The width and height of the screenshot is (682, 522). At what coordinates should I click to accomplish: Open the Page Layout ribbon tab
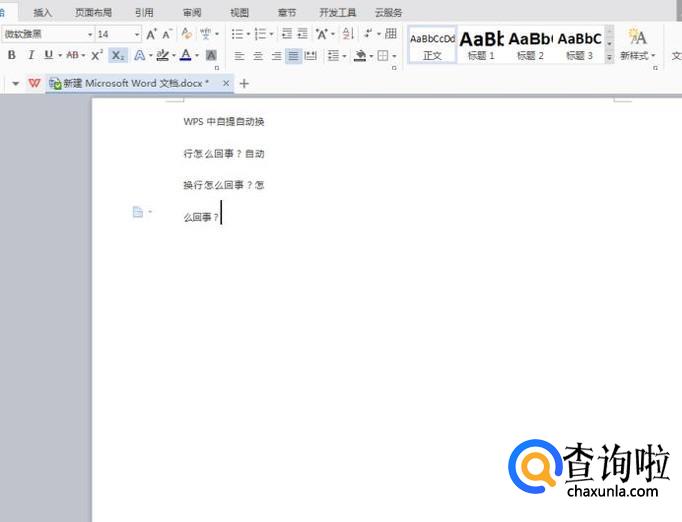coord(93,13)
